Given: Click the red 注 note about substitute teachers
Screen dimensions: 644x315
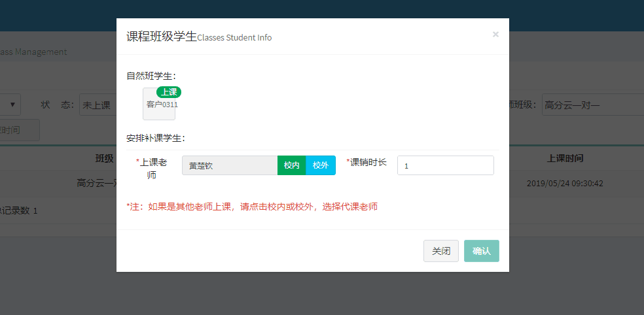Looking at the screenshot, I should pyautogui.click(x=252, y=207).
